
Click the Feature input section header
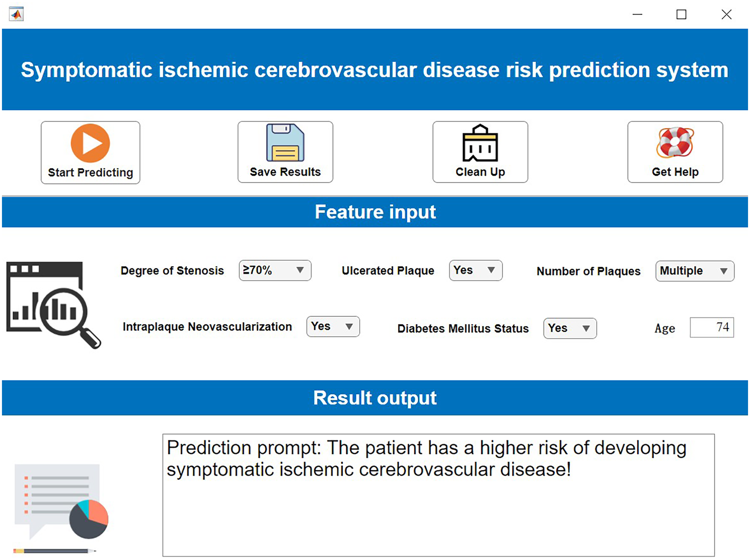[375, 212]
